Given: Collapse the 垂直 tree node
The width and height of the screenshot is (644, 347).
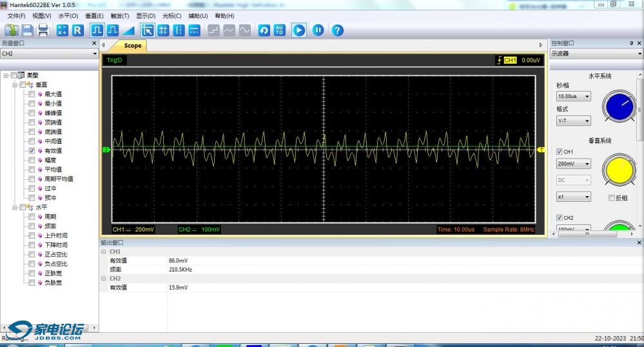Looking at the screenshot, I should pos(15,84).
